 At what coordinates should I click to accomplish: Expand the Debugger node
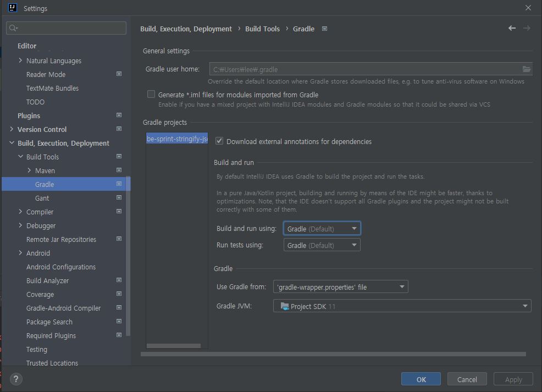(x=20, y=225)
